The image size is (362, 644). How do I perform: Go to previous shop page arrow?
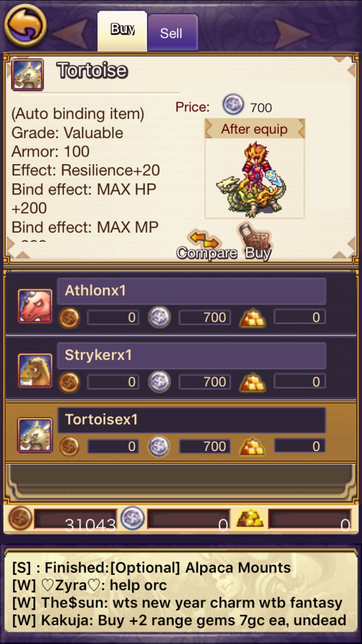[70, 33]
